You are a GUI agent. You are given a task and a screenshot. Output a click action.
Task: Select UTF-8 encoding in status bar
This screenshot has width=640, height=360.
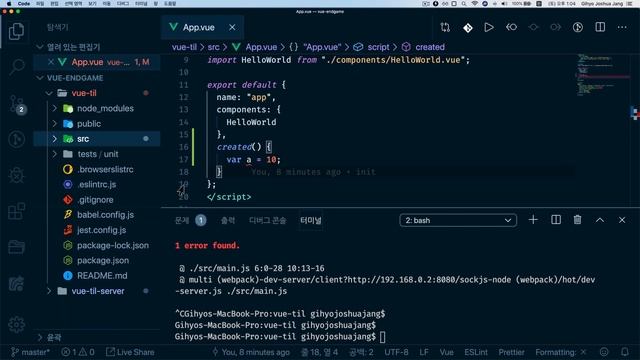(396, 352)
